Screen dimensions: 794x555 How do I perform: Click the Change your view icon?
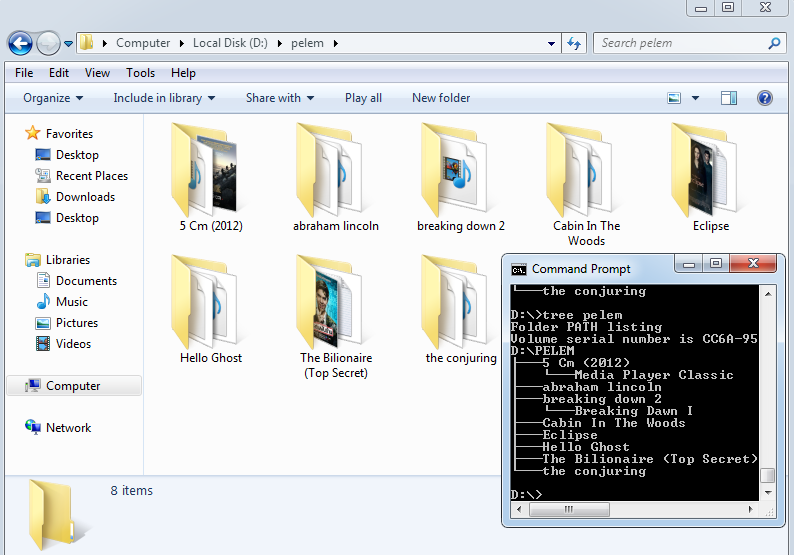click(x=674, y=98)
